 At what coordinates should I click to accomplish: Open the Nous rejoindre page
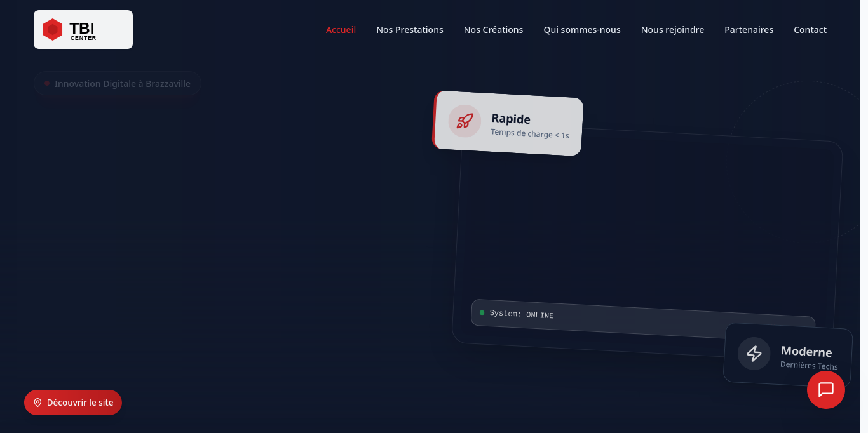pyautogui.click(x=672, y=30)
